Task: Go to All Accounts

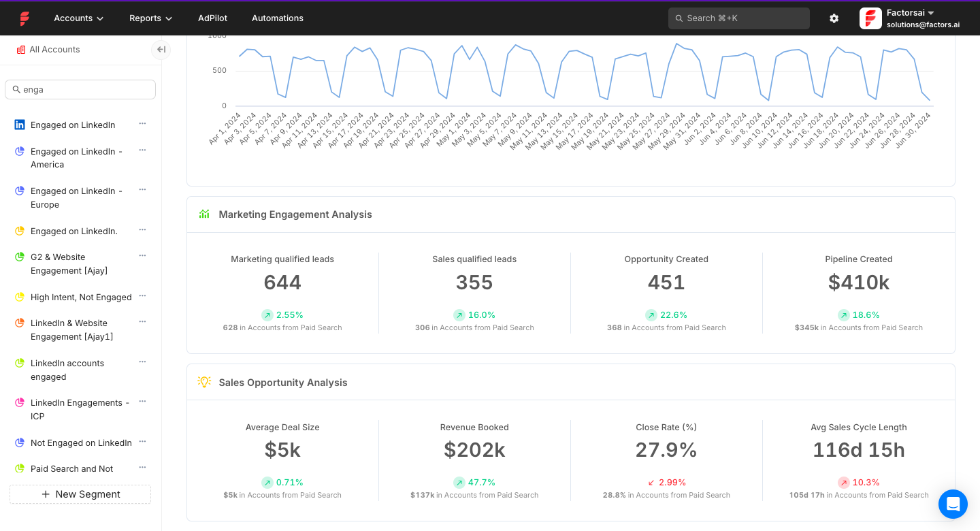Action: [54, 50]
